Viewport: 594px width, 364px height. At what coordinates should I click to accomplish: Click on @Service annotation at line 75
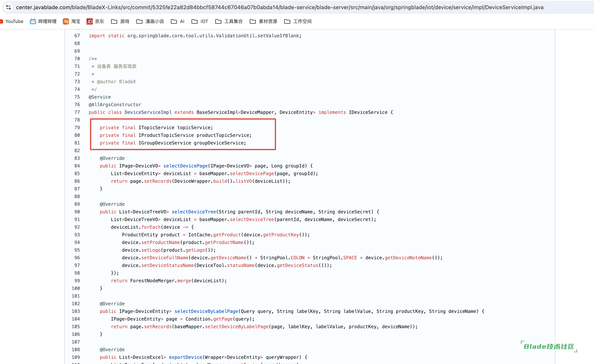[x=99, y=97]
